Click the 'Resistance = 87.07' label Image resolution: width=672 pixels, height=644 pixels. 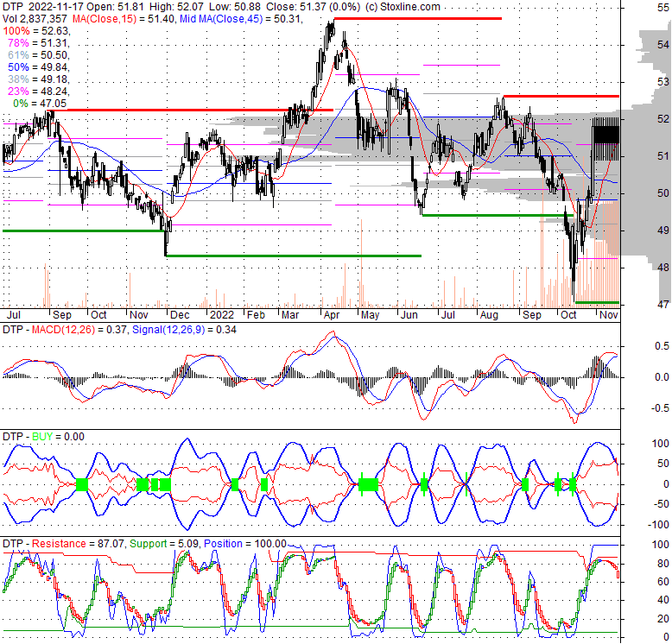coord(79,544)
